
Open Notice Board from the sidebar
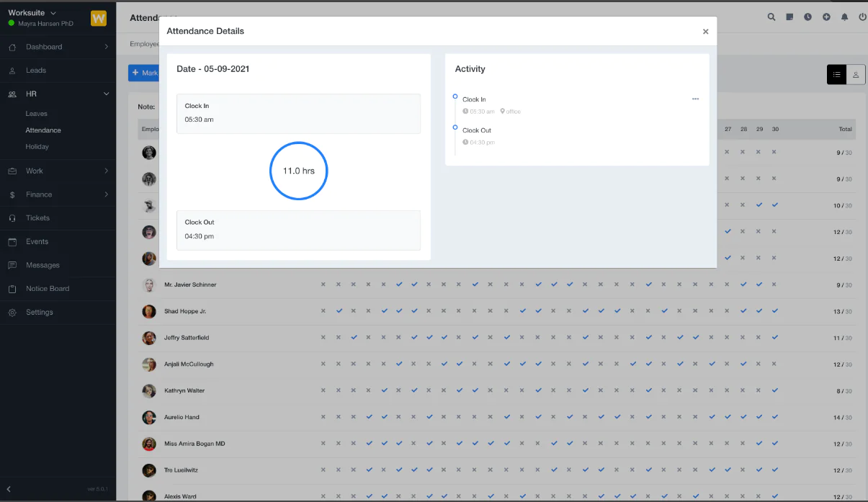[48, 289]
